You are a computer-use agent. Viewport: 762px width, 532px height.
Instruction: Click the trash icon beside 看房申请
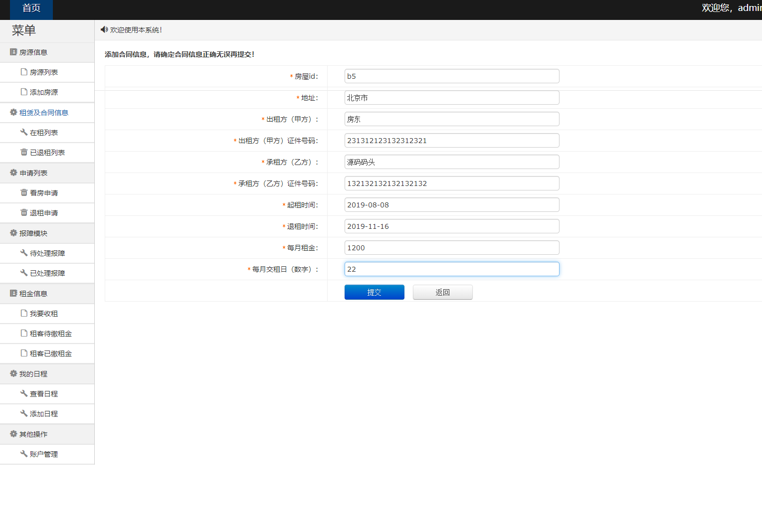point(23,192)
